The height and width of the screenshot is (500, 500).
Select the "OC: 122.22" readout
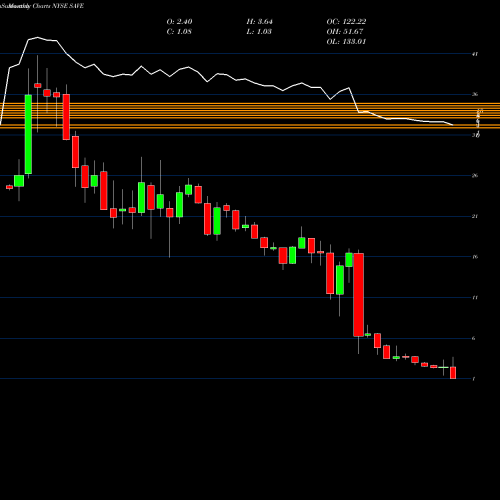pyautogui.click(x=346, y=22)
